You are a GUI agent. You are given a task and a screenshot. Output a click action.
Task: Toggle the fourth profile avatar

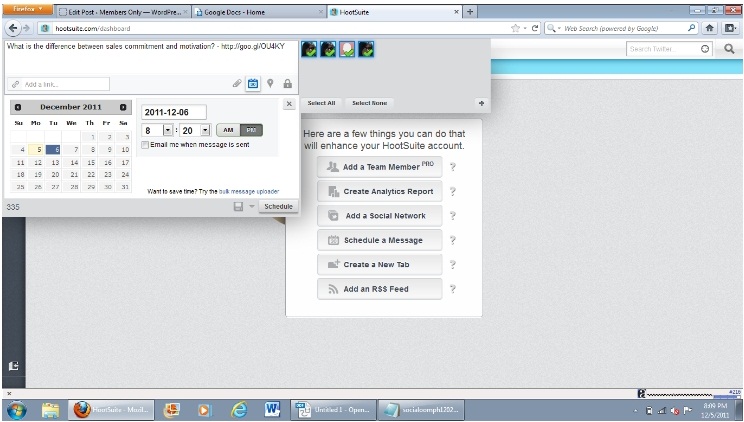point(366,49)
